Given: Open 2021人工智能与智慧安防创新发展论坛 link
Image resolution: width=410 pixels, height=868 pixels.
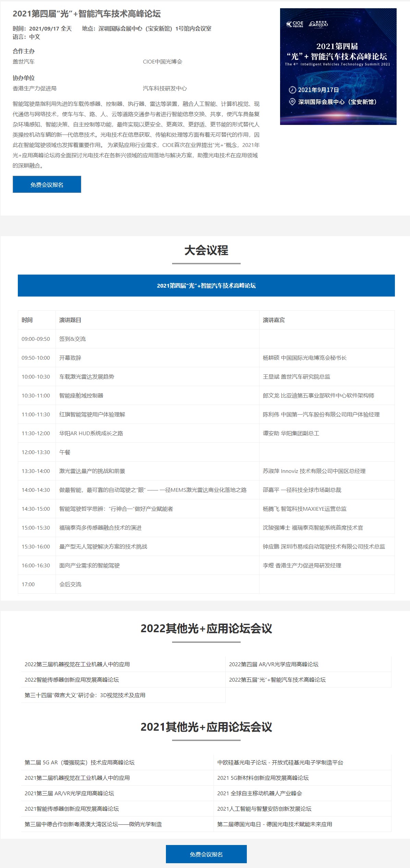Looking at the screenshot, I should [x=264, y=809].
